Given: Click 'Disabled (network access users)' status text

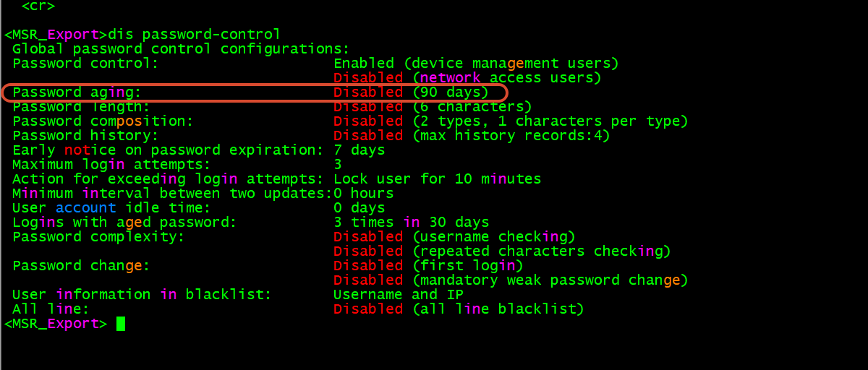Looking at the screenshot, I should 467,78.
